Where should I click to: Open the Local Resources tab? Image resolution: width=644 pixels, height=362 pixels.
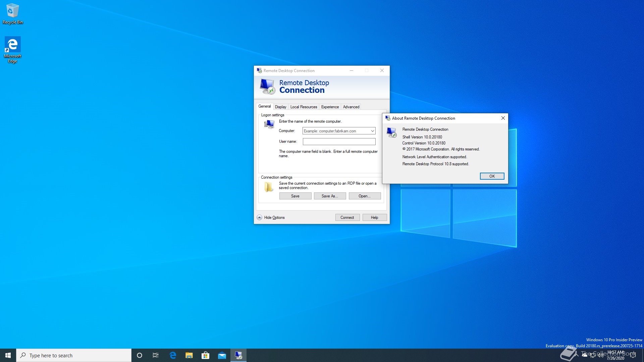[304, 107]
